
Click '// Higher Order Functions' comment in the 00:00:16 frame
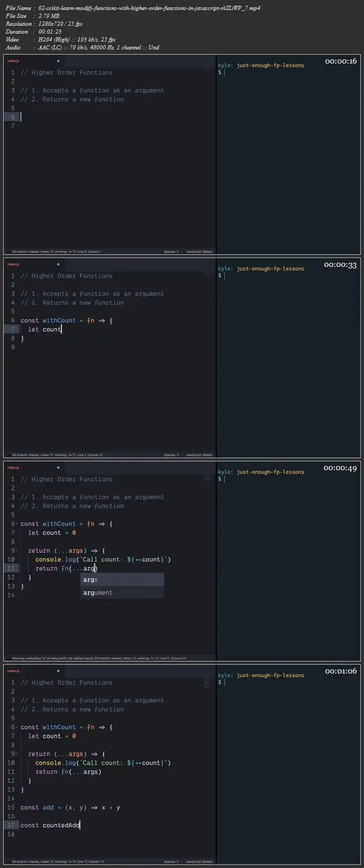click(67, 73)
